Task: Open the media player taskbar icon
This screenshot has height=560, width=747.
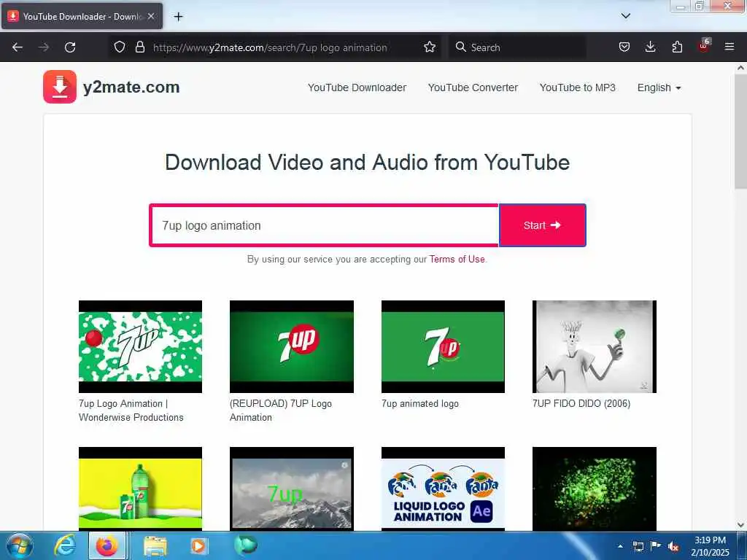Action: pyautogui.click(x=198, y=545)
